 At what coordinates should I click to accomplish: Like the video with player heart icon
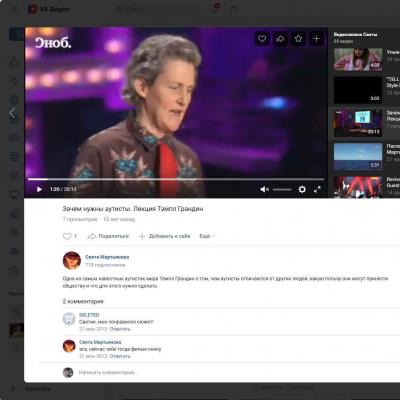point(262,39)
